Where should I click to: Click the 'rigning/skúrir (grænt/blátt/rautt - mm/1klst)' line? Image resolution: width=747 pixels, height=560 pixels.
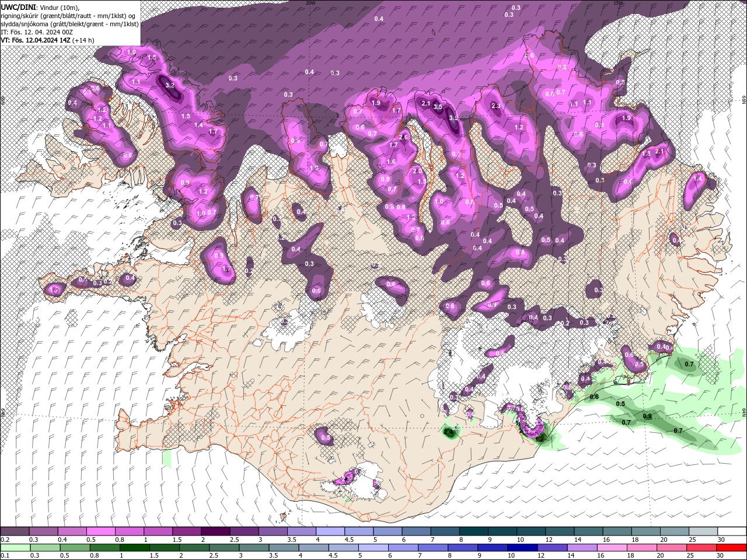pos(69,15)
